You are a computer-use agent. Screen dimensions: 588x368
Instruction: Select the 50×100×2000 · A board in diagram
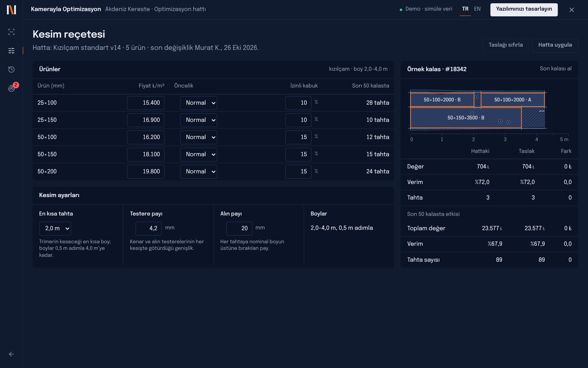click(x=513, y=100)
